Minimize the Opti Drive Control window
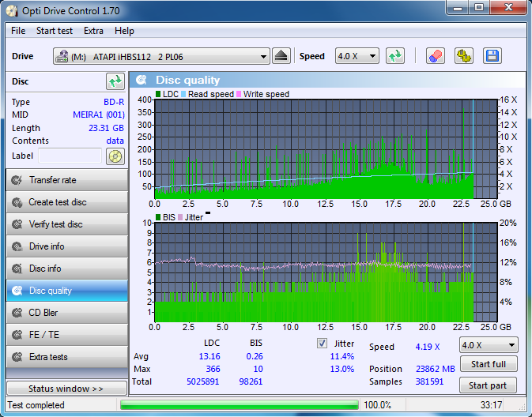Image resolution: width=532 pixels, height=417 pixels. tap(458, 7)
